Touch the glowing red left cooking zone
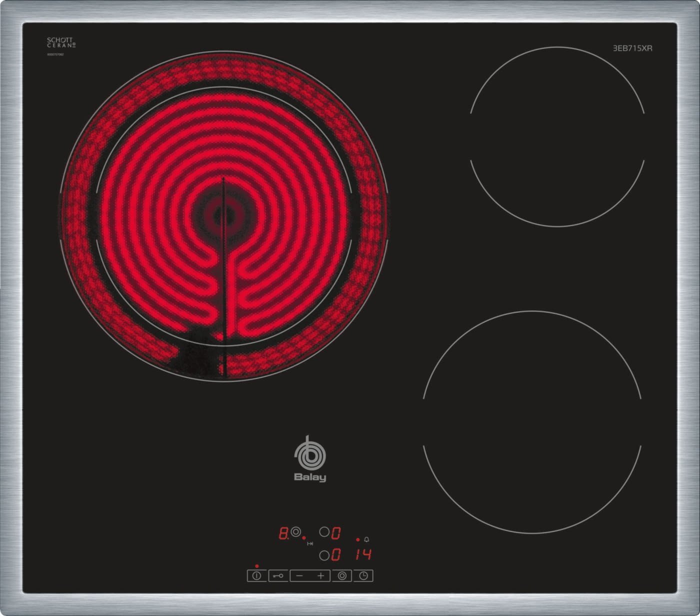700x616 pixels. tap(223, 216)
